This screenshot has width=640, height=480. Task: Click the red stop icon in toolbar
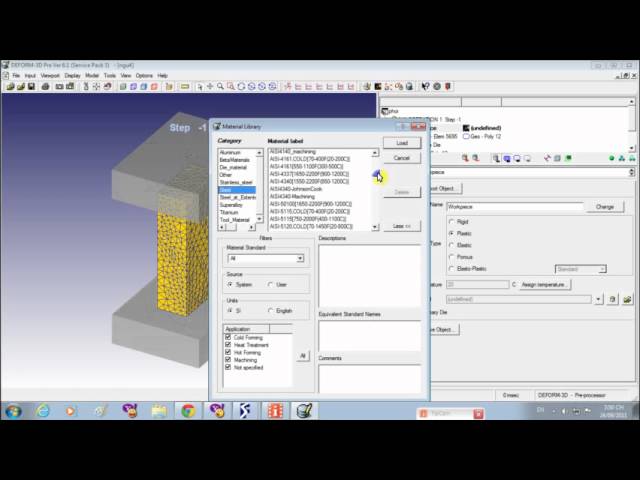(448, 87)
